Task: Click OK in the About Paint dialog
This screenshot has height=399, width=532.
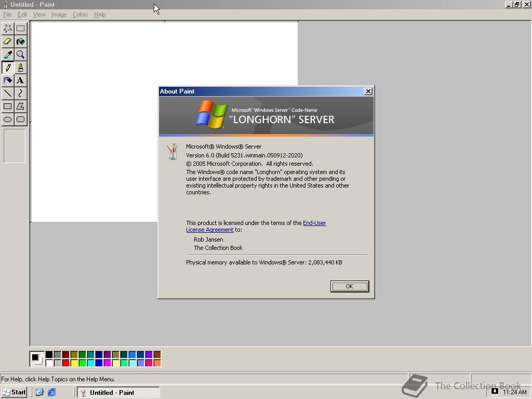Action: pyautogui.click(x=350, y=286)
